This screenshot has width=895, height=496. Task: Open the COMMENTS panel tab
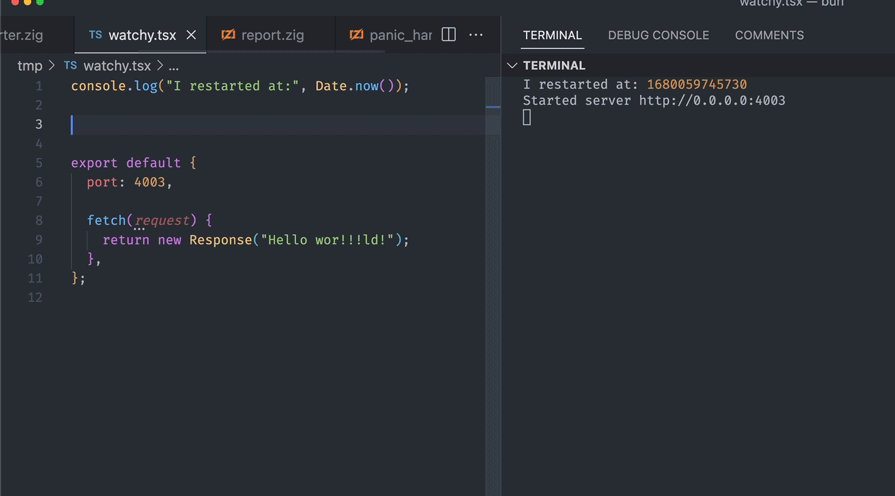point(769,35)
